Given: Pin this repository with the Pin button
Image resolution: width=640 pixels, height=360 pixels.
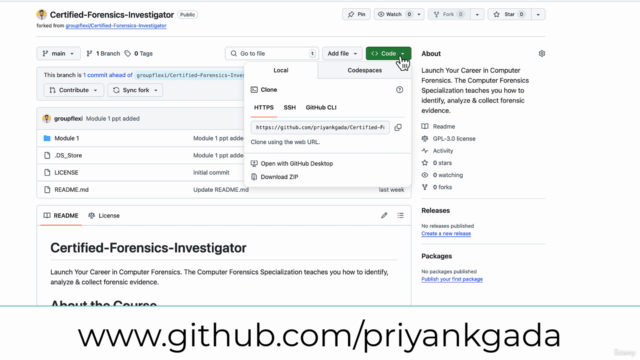Looking at the screenshot, I should [x=356, y=14].
